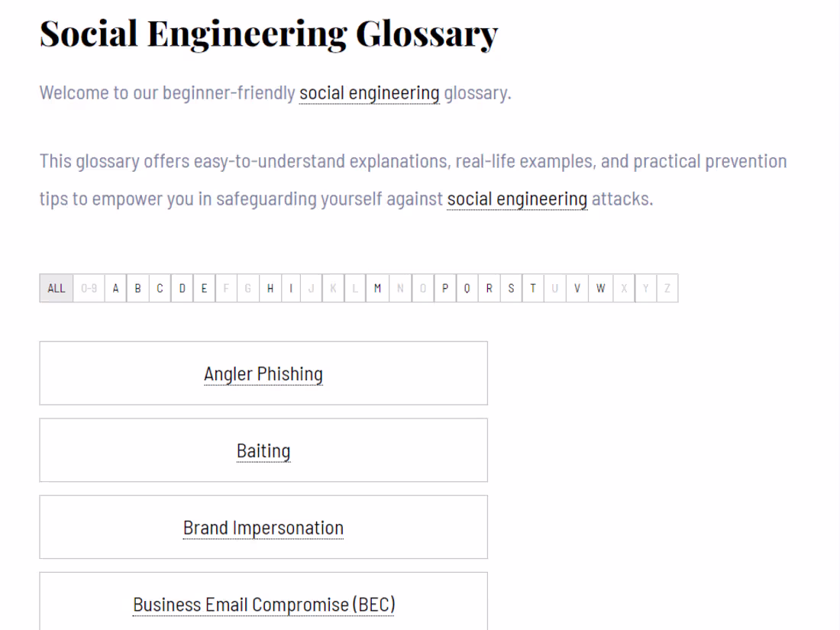
Task: Select the D filter in the alphabet bar
Action: (182, 288)
